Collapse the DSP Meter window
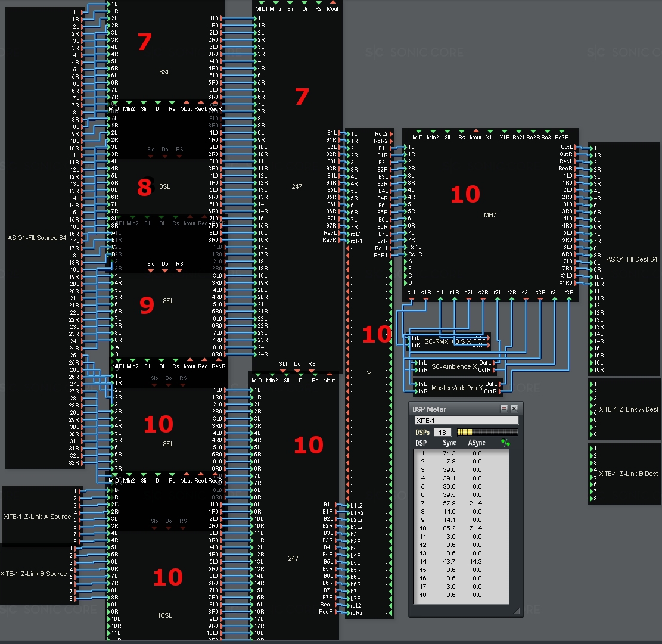The image size is (662, 644). (504, 409)
